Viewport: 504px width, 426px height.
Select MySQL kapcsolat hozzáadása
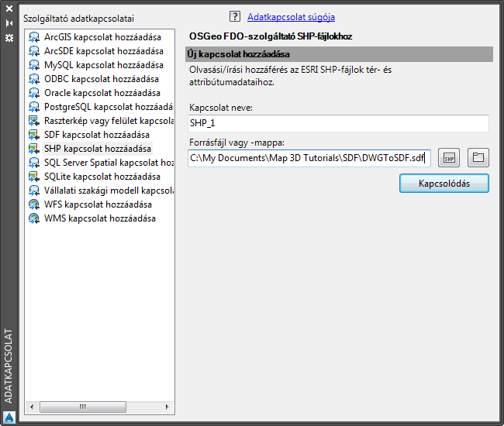point(103,65)
